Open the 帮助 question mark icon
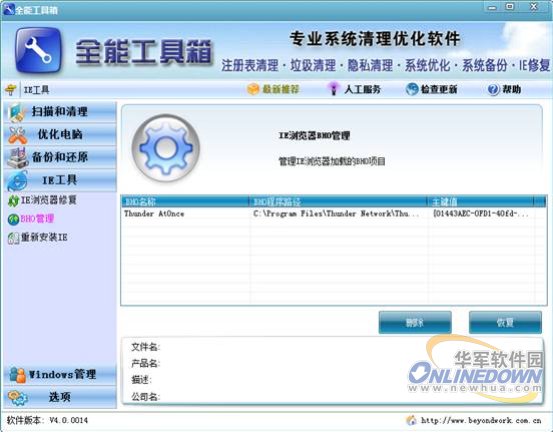Viewport: 553px width, 432px height. click(x=493, y=90)
